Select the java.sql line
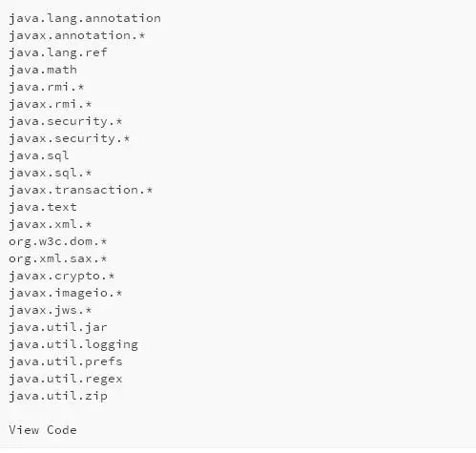Screen dimensions: 476x453 pyautogui.click(x=39, y=155)
